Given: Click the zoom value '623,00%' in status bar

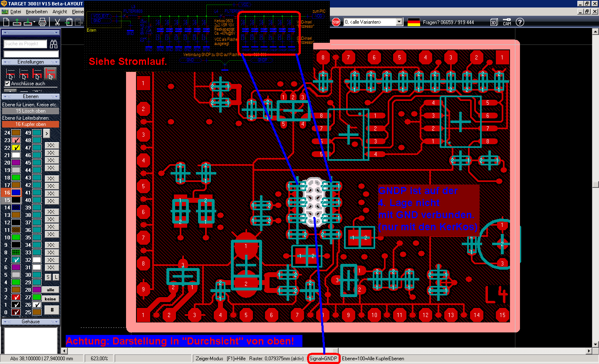Looking at the screenshot, I should pyautogui.click(x=99, y=359).
